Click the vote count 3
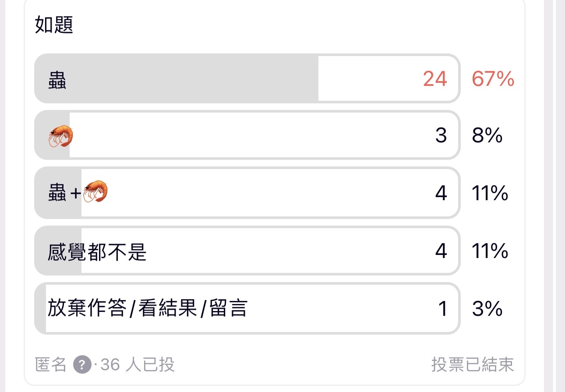This screenshot has width=565, height=392. tap(441, 136)
